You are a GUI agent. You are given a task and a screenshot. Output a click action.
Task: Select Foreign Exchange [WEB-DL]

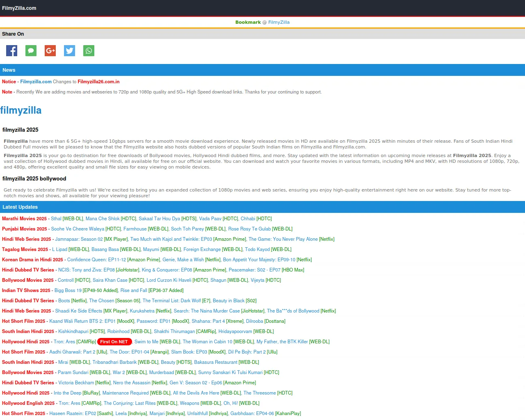point(213,249)
